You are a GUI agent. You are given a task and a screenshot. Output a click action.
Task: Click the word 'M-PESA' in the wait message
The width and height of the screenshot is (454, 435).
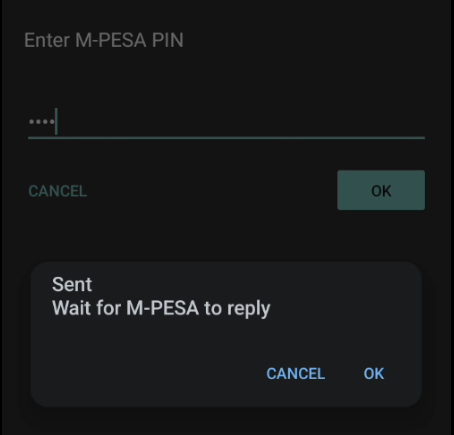click(x=163, y=308)
